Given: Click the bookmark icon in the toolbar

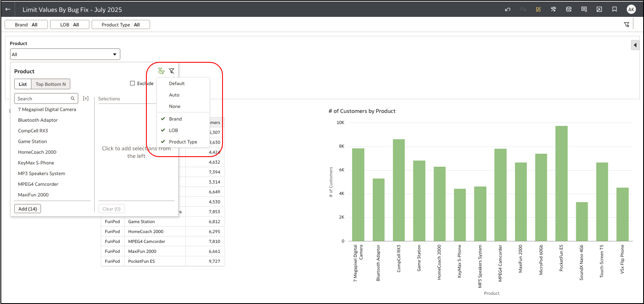Looking at the screenshot, I should [x=614, y=9].
